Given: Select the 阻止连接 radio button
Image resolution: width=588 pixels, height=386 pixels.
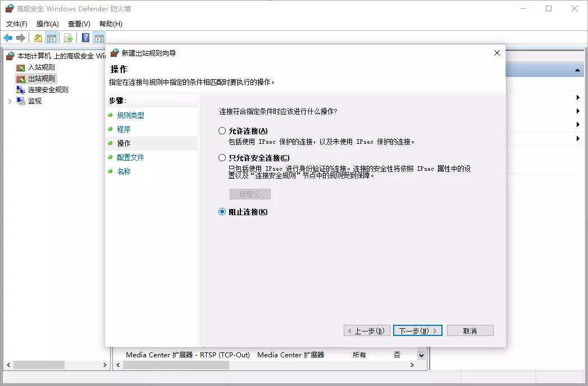Looking at the screenshot, I should click(222, 212).
